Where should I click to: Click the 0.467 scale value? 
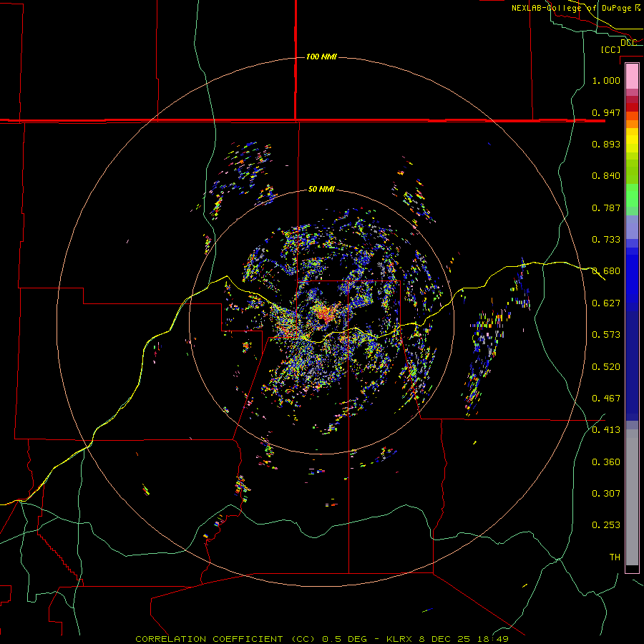pyautogui.click(x=606, y=399)
